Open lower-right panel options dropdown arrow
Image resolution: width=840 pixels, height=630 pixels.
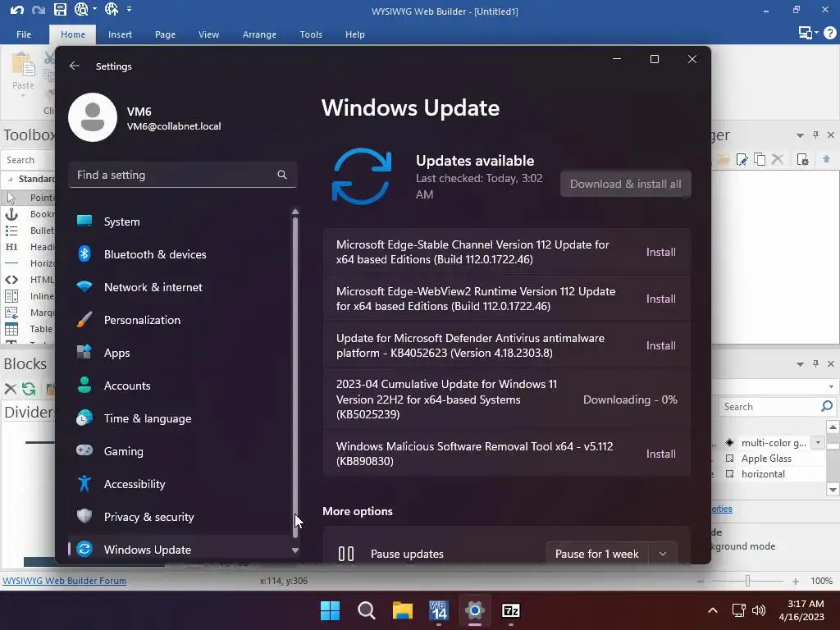coord(800,364)
